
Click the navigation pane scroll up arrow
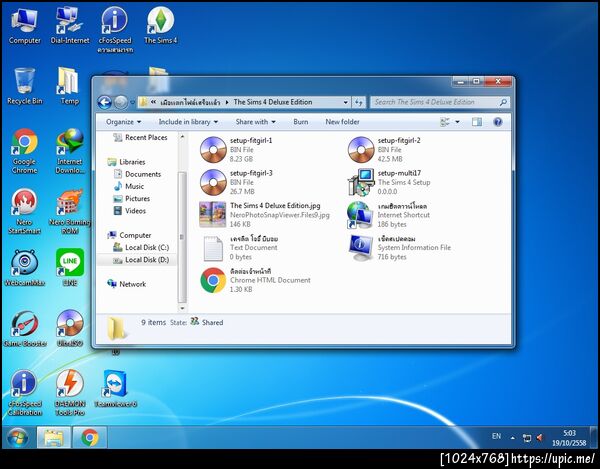[182, 137]
